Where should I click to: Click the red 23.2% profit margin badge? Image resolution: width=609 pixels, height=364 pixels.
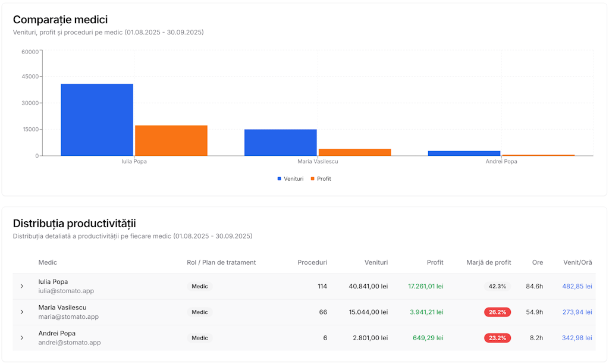497,338
